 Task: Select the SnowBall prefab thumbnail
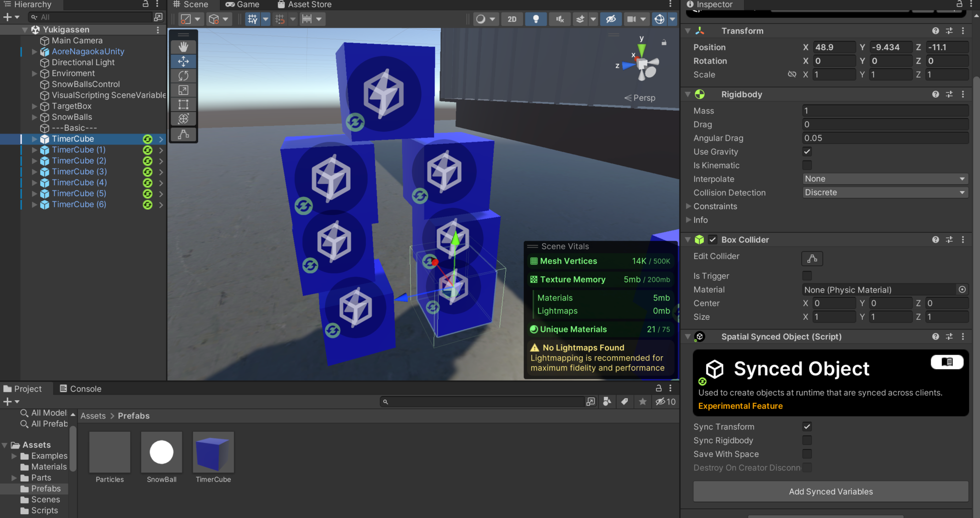161,451
